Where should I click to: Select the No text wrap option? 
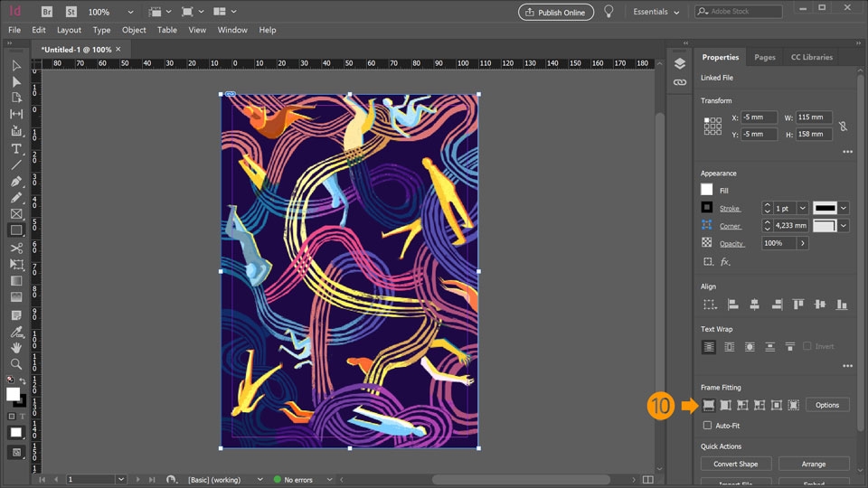(709, 347)
